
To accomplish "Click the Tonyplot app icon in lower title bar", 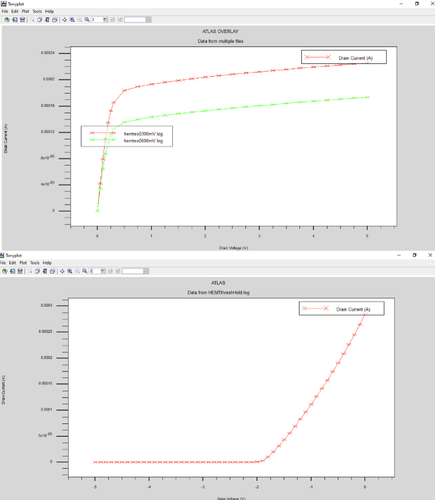I will 2,255.
